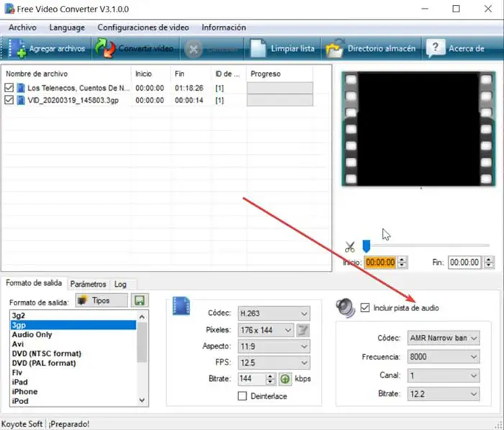Click format list scroll up arrow
Image resolution: width=504 pixels, height=430 pixels.
142,317
